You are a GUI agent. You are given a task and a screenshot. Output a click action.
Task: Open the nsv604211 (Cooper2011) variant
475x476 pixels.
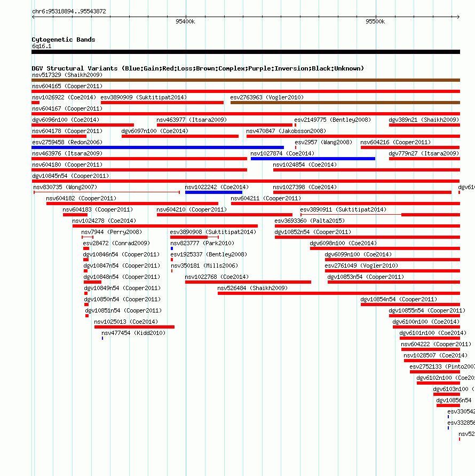[266, 199]
